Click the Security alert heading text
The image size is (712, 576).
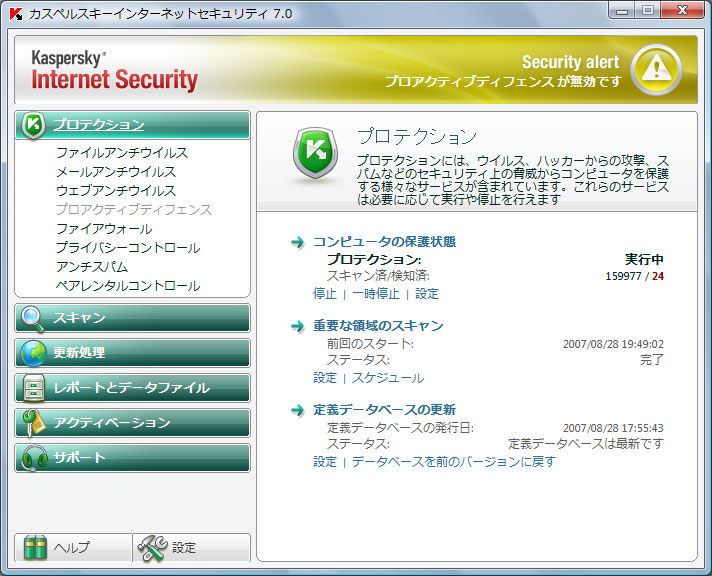570,62
